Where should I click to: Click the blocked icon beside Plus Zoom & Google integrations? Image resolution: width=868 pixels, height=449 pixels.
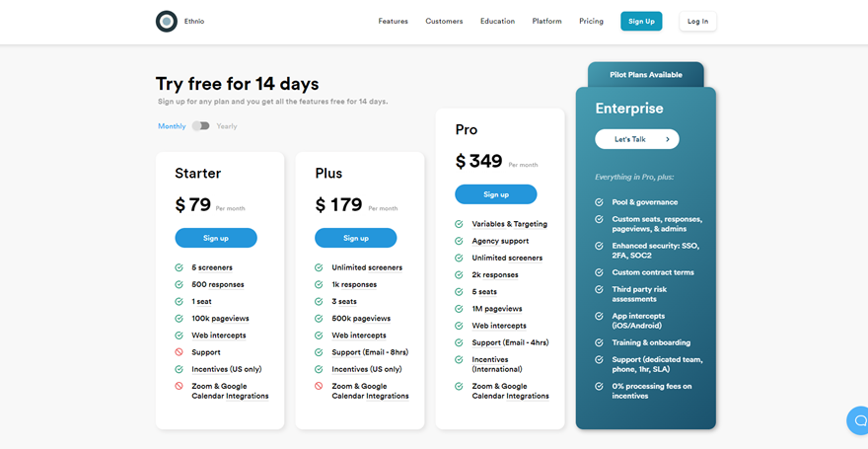coord(319,386)
